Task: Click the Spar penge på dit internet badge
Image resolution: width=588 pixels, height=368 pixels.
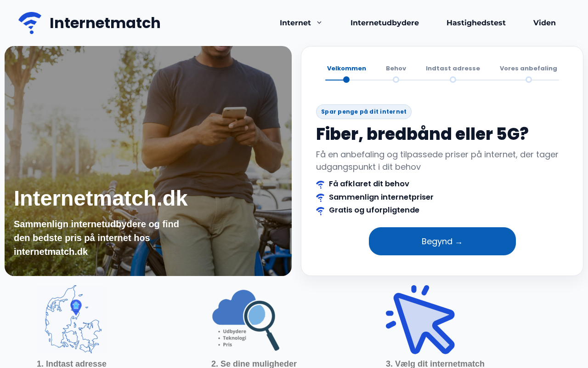Action: pos(364,112)
